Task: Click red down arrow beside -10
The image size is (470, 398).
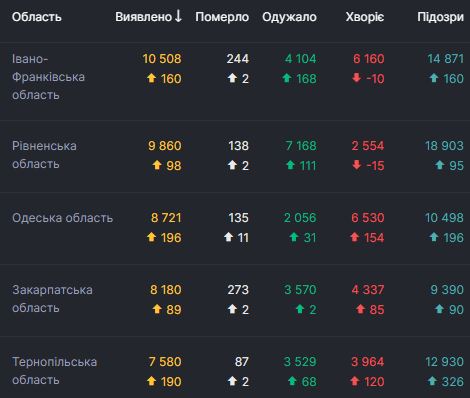Action: point(356,78)
